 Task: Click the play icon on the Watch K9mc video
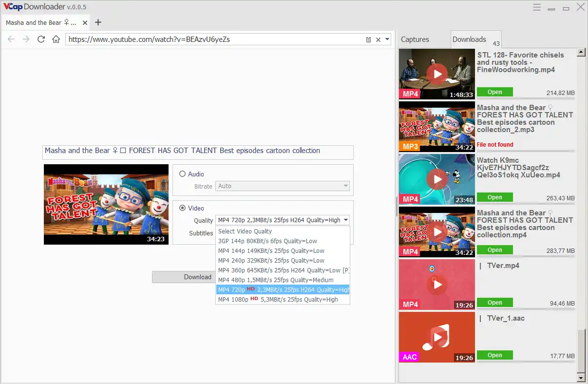(436, 179)
